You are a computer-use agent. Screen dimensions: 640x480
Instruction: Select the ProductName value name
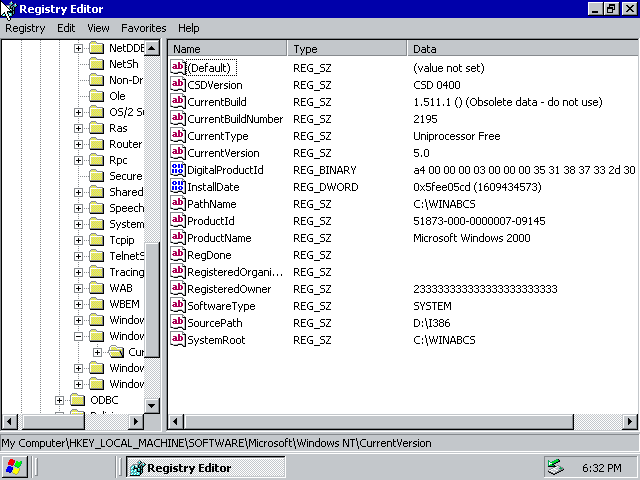click(219, 238)
